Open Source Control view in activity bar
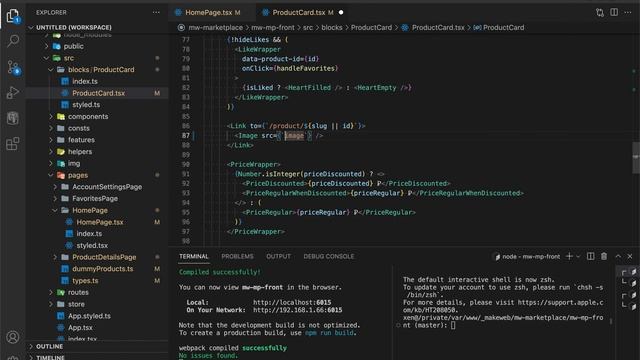640x360 pixels. [x=13, y=67]
